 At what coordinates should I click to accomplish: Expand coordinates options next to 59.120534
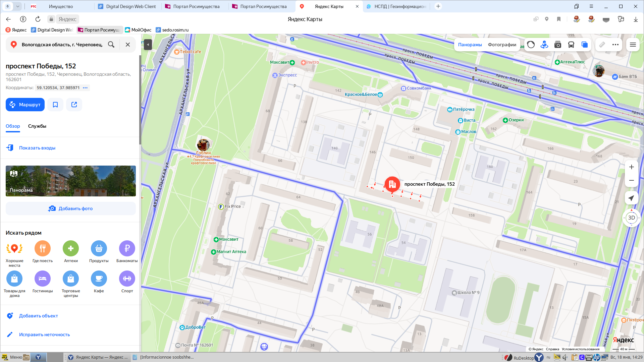(85, 88)
